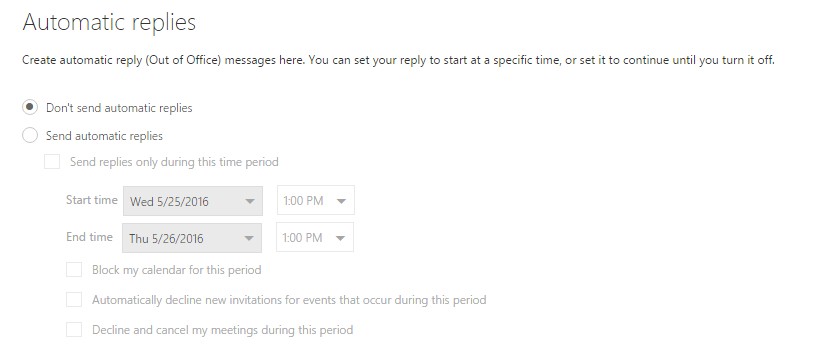
Task: Select the Send automatic replies radio button
Action: 30,135
